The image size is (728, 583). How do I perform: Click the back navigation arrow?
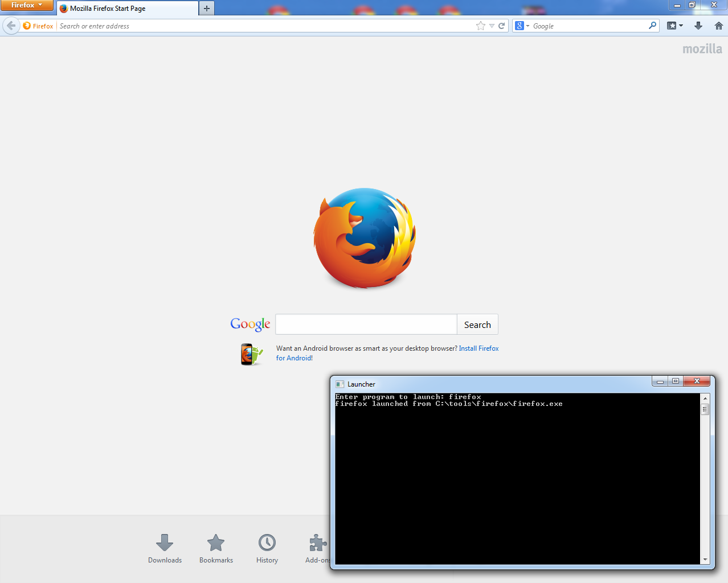pyautogui.click(x=10, y=25)
